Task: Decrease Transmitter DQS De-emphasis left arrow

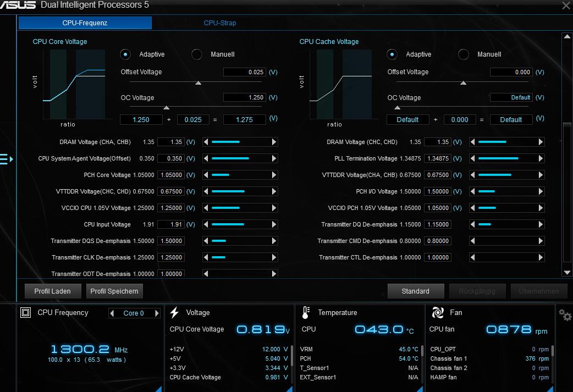Action: (206, 241)
